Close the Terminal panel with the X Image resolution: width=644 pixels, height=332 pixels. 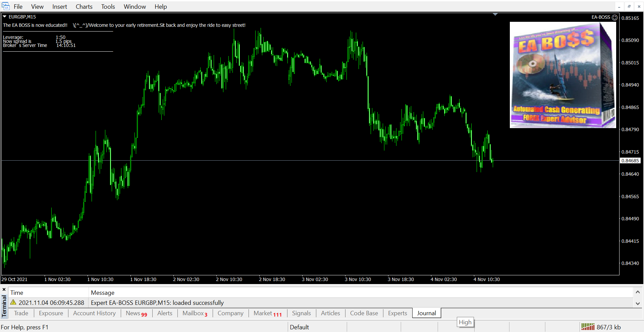pos(4,289)
